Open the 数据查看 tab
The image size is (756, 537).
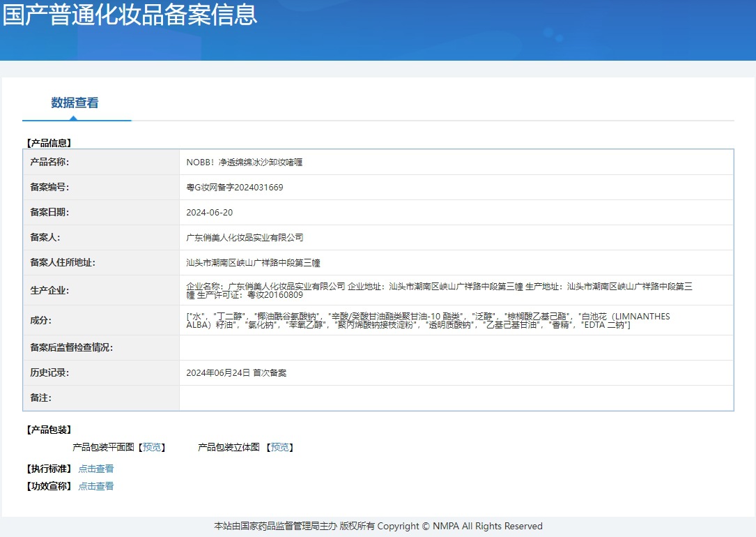click(75, 103)
